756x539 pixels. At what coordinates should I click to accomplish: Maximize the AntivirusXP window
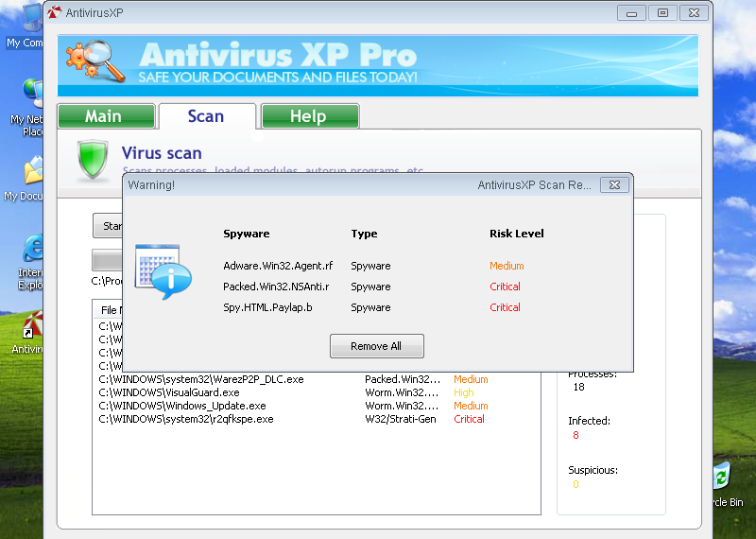pos(663,13)
